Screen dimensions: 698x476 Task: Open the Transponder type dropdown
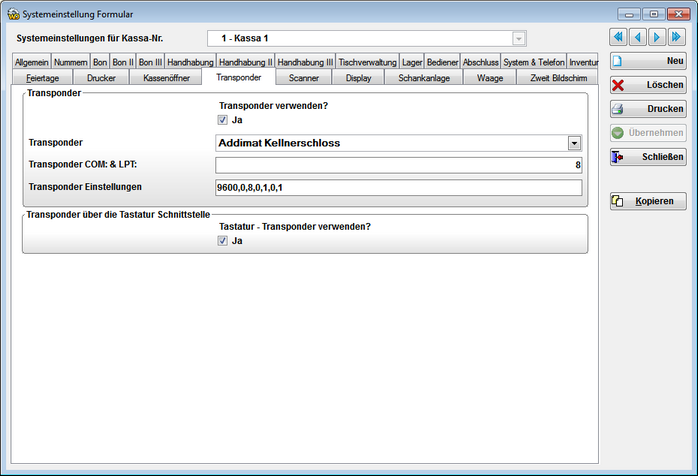(x=574, y=143)
